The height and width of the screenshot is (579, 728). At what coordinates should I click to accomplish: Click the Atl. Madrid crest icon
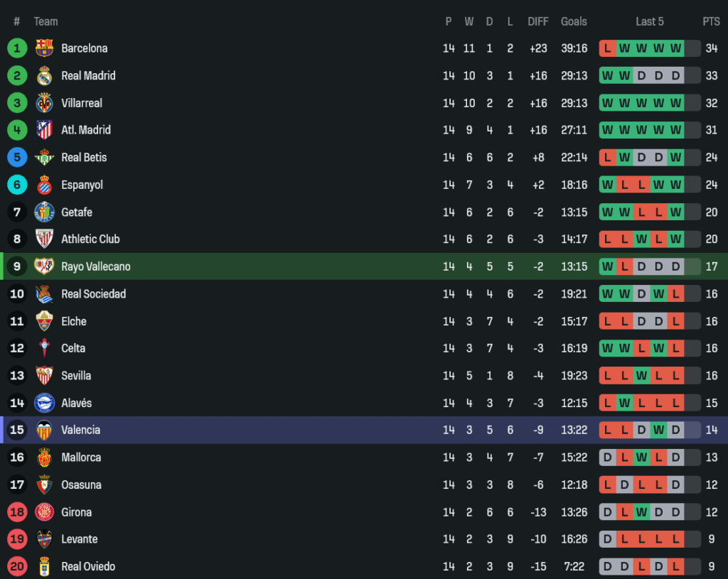44,130
